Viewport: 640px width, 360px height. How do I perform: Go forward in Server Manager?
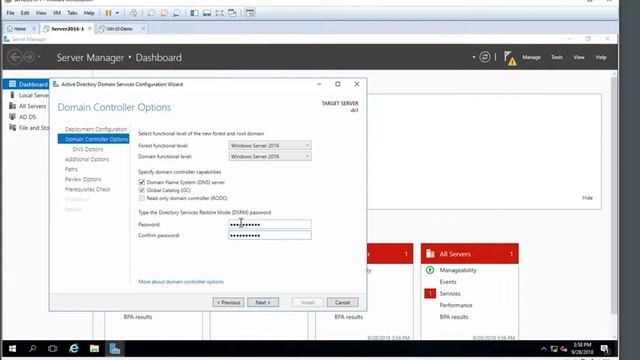coord(29,57)
